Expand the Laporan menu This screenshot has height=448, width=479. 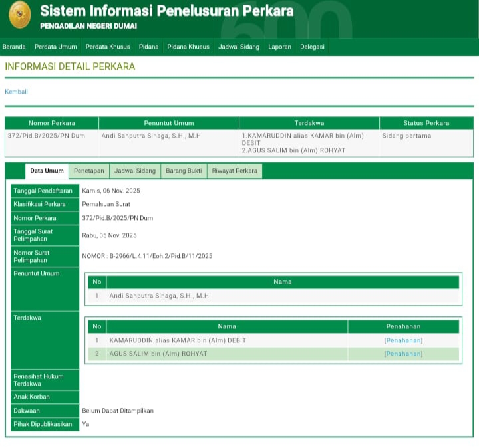(279, 47)
